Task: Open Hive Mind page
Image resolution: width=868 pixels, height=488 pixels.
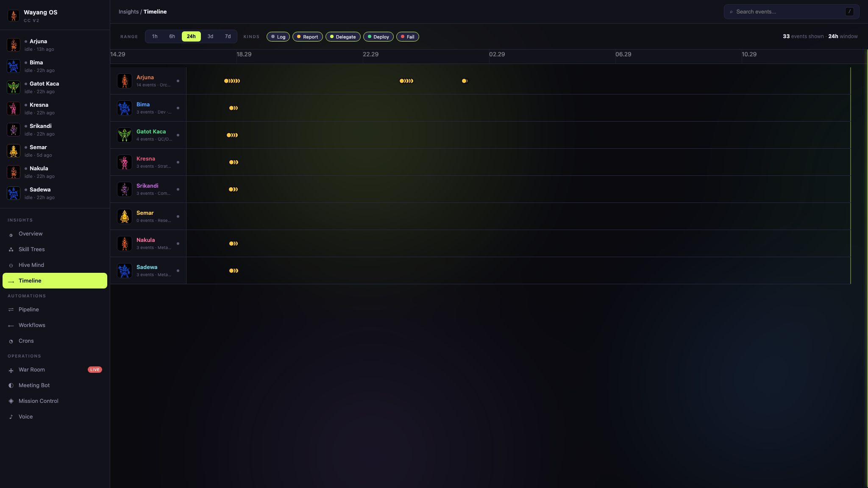Action: pyautogui.click(x=55, y=265)
